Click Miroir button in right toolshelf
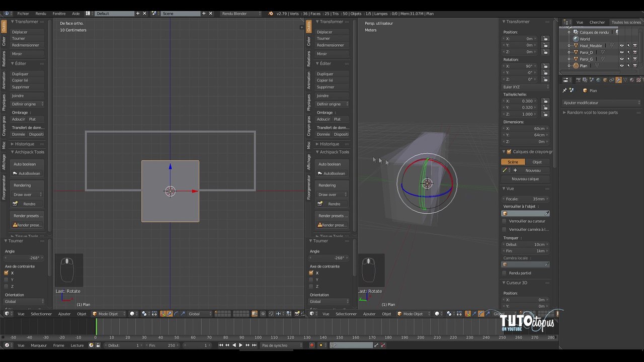Image resolution: width=644 pixels, height=362 pixels. [x=332, y=54]
